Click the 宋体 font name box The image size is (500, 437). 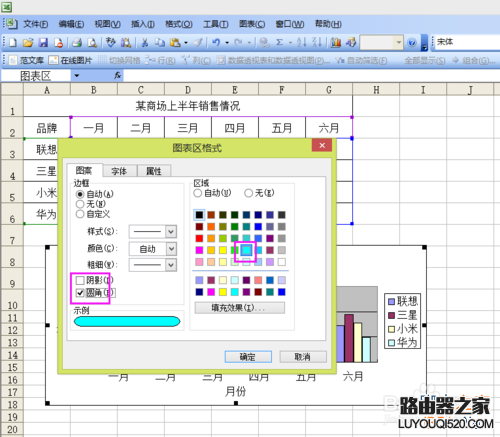[466, 42]
